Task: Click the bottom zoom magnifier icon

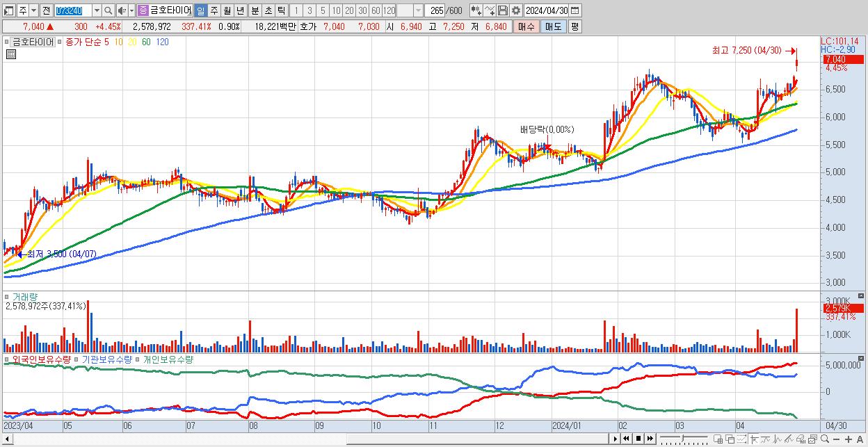Action: (825, 439)
